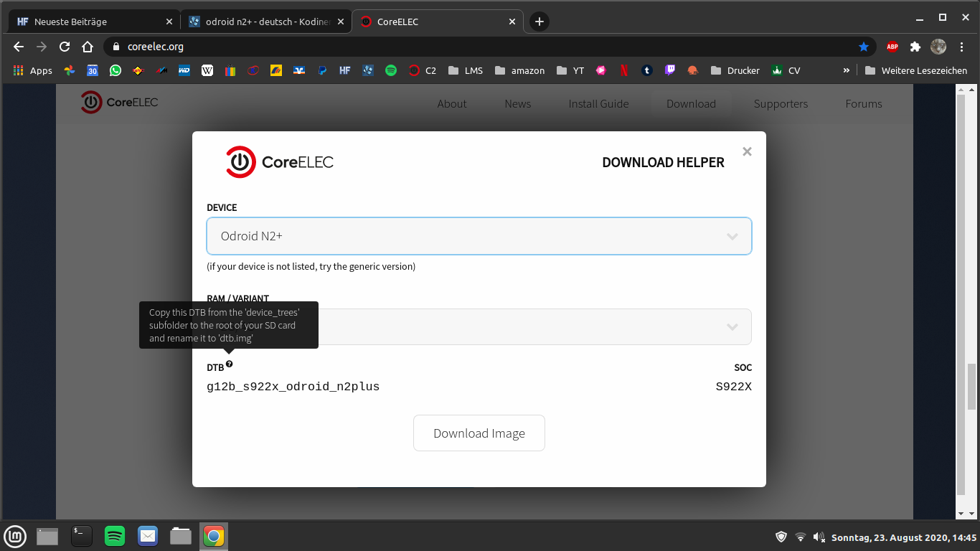Open a new browser tab
Viewport: 980px width, 551px height.
tap(540, 22)
